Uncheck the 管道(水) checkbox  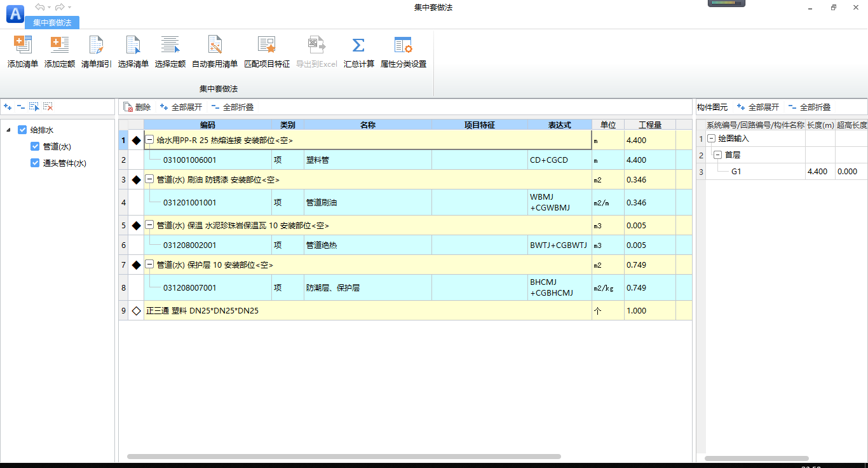click(x=35, y=146)
